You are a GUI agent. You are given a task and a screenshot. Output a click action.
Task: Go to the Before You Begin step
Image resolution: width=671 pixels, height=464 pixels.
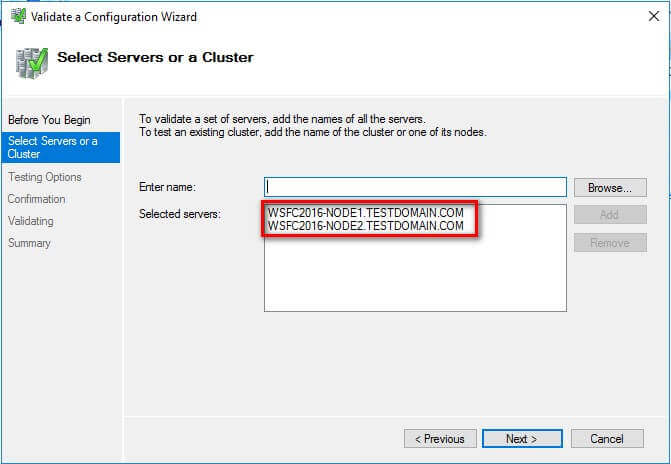tap(49, 120)
